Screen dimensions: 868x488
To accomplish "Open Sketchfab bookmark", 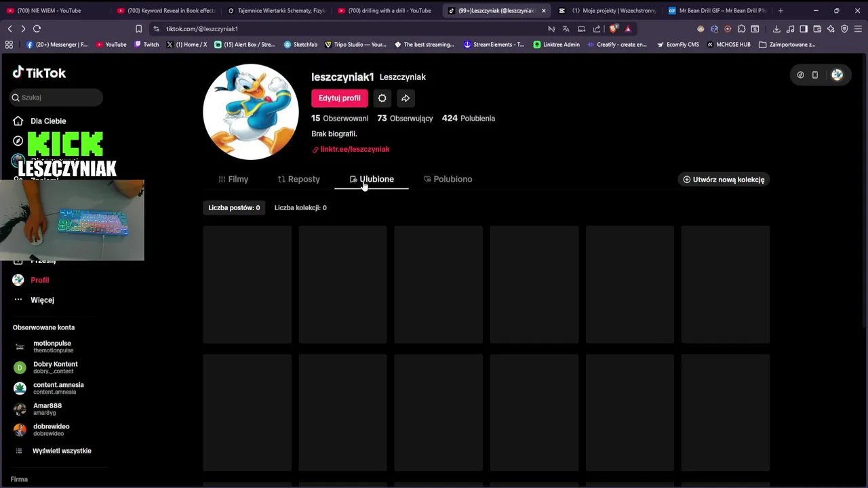I will [x=300, y=45].
